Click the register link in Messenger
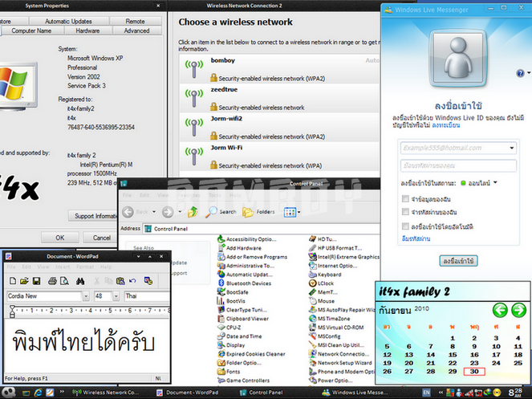 tap(446, 125)
